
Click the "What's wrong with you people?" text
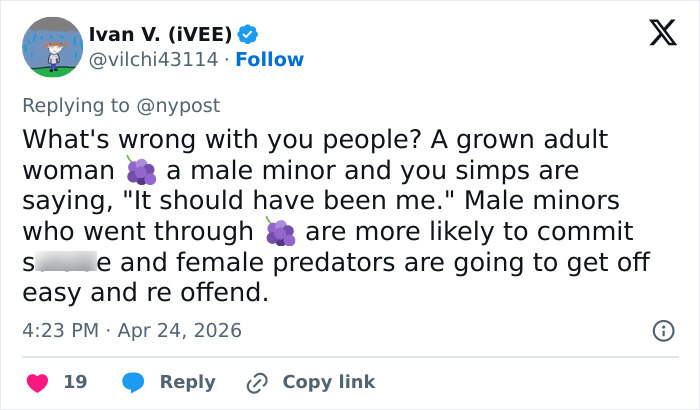(x=191, y=139)
